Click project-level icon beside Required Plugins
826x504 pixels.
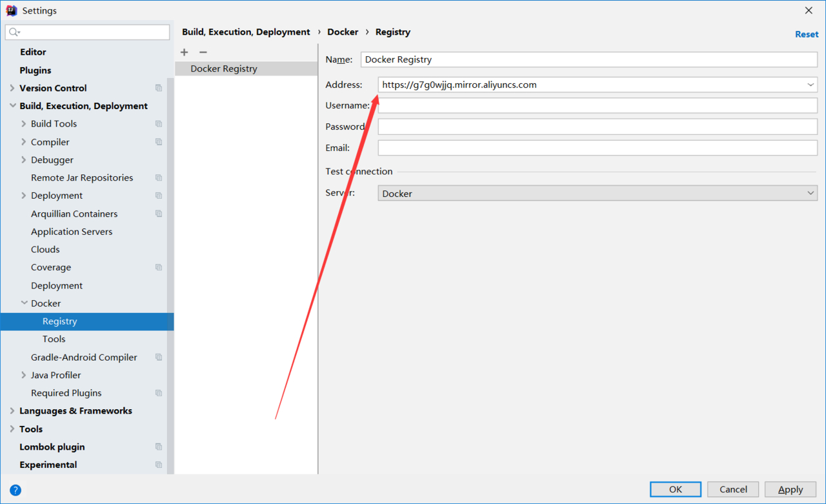(159, 393)
